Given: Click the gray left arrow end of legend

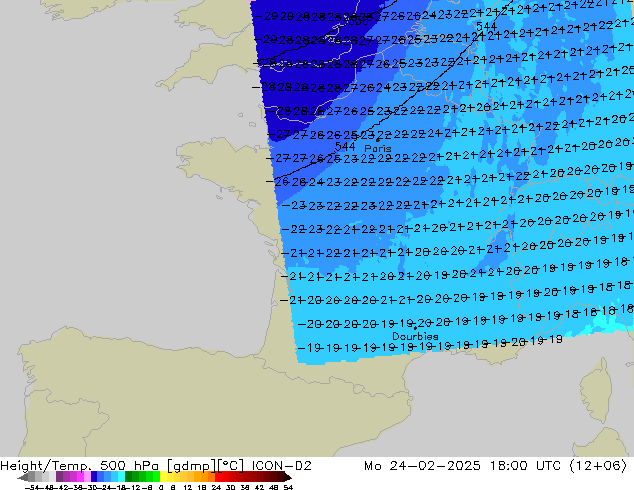Looking at the screenshot, I should pyautogui.click(x=23, y=477).
